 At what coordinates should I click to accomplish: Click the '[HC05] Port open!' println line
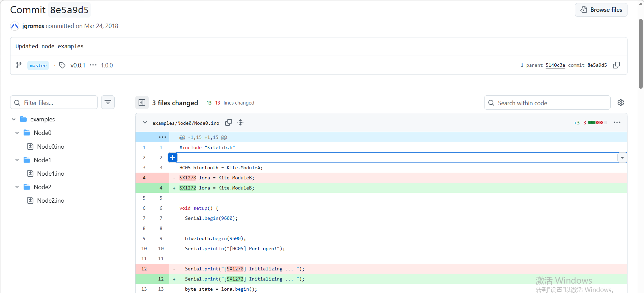(x=235, y=248)
